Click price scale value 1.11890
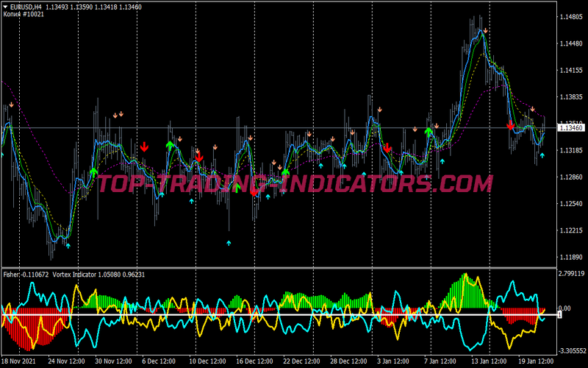588x368 pixels. 572,257
